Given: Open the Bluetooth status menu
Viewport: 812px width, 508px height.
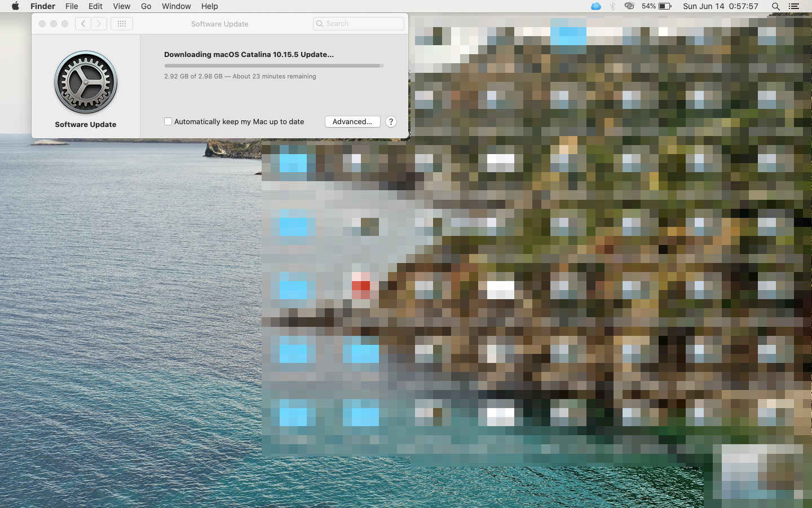Looking at the screenshot, I should (x=612, y=6).
